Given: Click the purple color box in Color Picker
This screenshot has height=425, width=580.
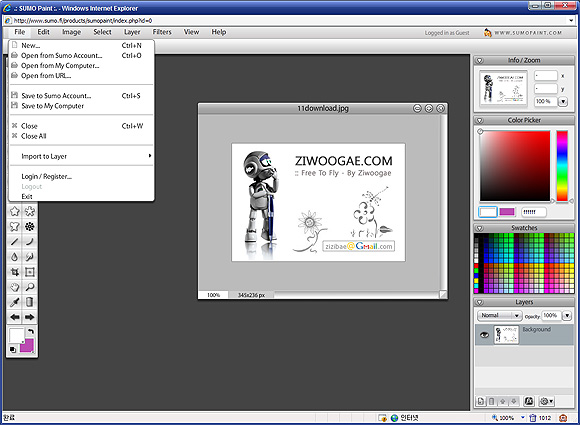Looking at the screenshot, I should pos(507,212).
